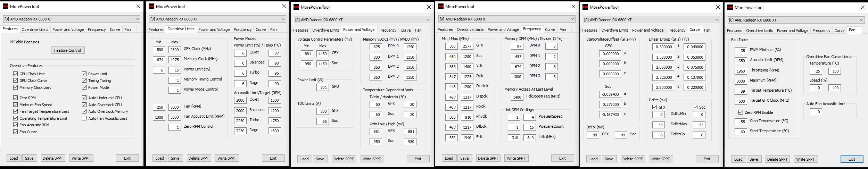This screenshot has width=868, height=169.
Task: Click Write SPPT in the Curve window
Action: click(x=661, y=159)
